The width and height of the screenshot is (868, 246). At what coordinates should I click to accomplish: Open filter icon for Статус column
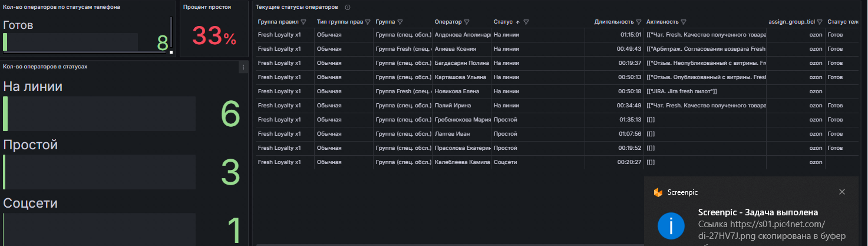(526, 22)
